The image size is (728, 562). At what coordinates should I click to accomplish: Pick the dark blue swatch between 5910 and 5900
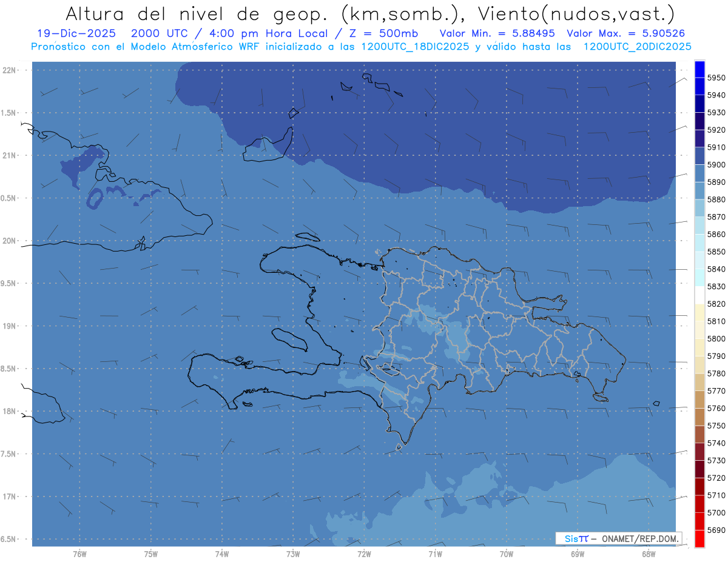(x=699, y=156)
